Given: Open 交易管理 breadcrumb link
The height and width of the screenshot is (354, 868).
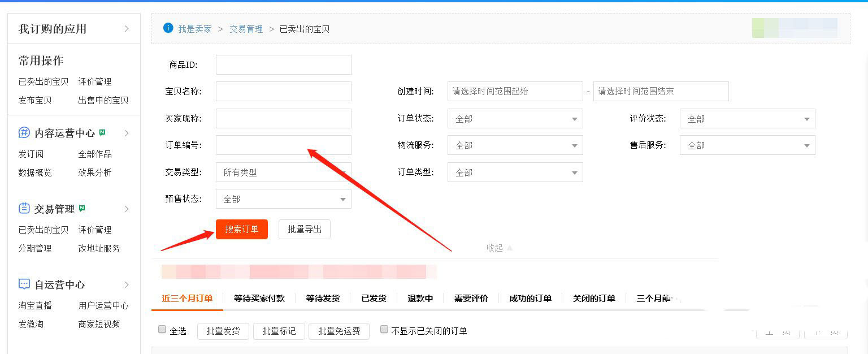Looking at the screenshot, I should click(x=246, y=29).
